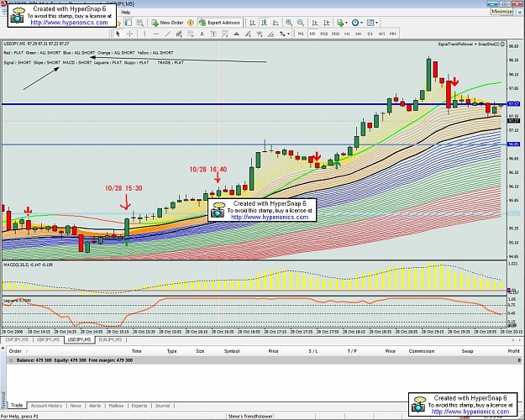Click the Indicators list icon
This screenshot has height=420, width=525.
coord(340,23)
